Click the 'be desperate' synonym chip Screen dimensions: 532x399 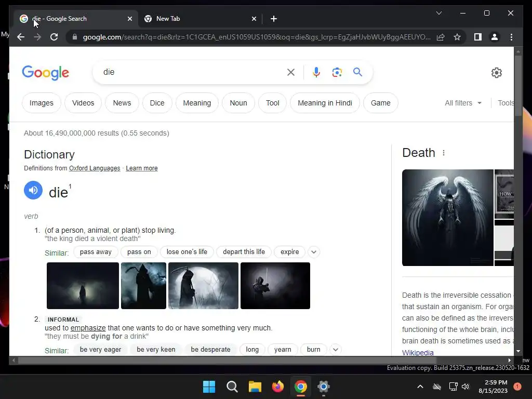click(x=211, y=350)
